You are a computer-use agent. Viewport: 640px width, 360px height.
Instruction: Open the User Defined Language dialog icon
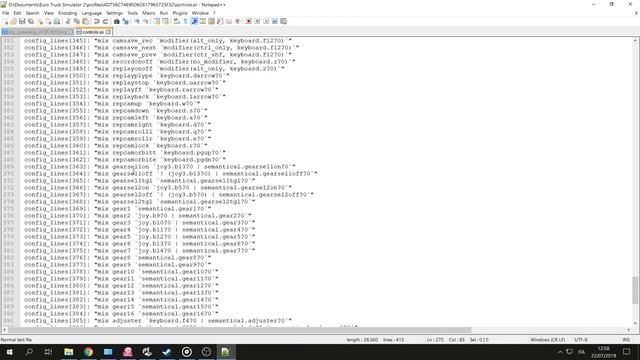coord(203,21)
